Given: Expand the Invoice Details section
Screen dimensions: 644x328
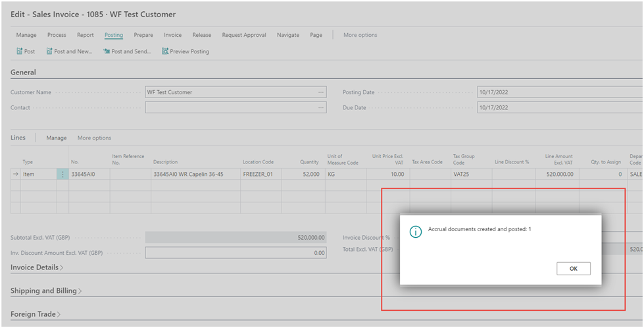Looking at the screenshot, I should pyautogui.click(x=37, y=267).
